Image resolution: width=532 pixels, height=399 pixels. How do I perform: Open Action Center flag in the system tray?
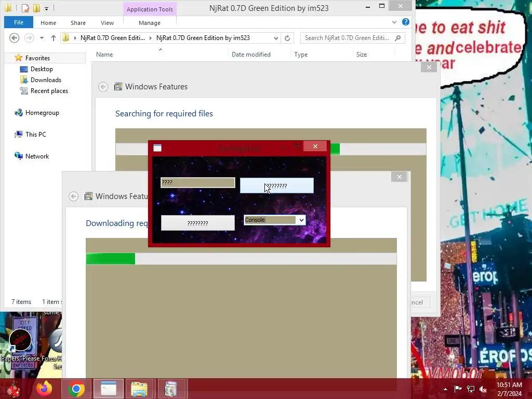458,389
